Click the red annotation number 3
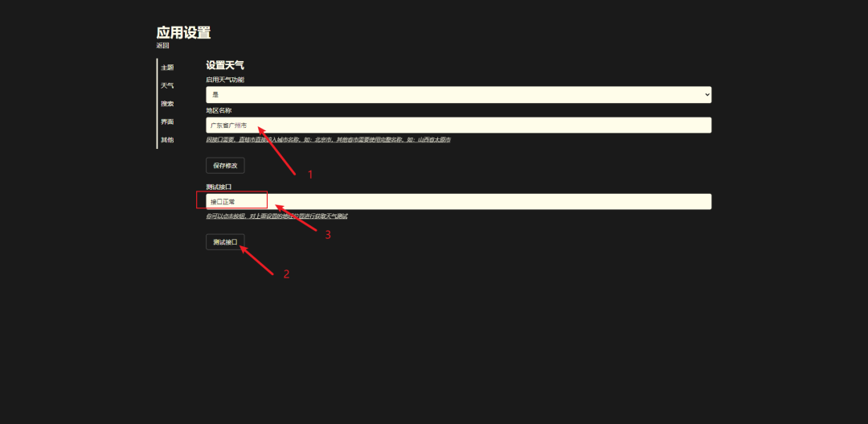The image size is (868, 424). (328, 235)
